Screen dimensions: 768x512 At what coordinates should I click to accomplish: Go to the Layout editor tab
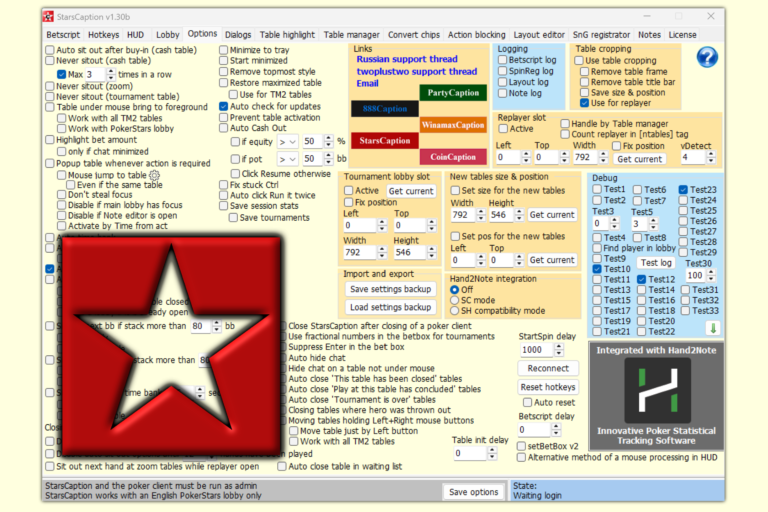(539, 35)
